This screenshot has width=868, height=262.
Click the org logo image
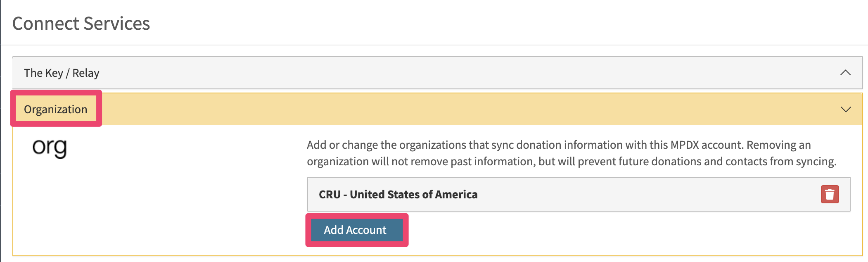click(50, 148)
